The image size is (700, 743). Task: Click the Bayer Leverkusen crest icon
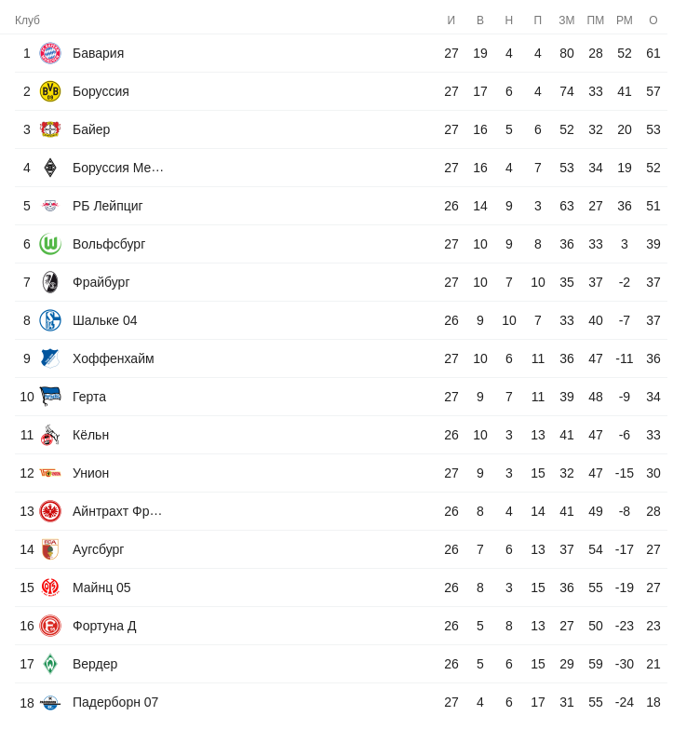point(50,129)
